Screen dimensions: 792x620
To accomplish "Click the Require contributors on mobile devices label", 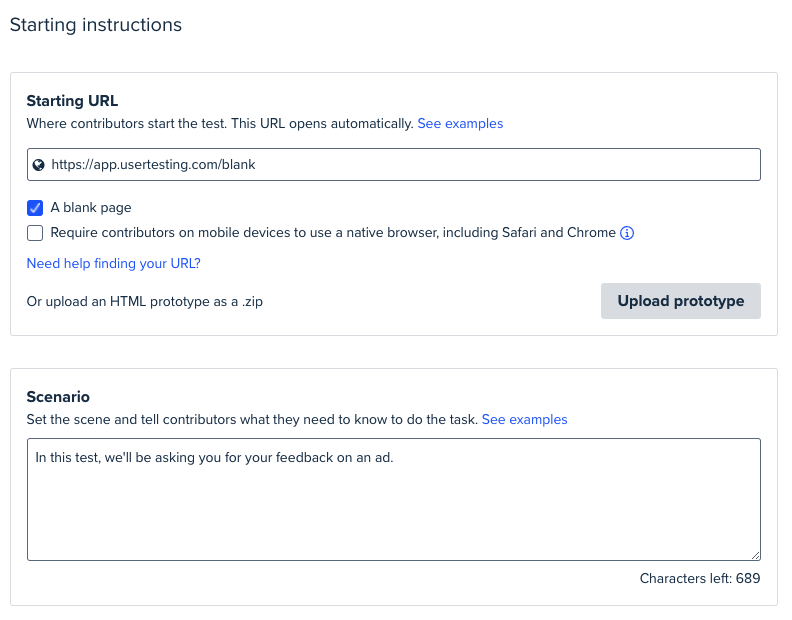I will click(333, 232).
